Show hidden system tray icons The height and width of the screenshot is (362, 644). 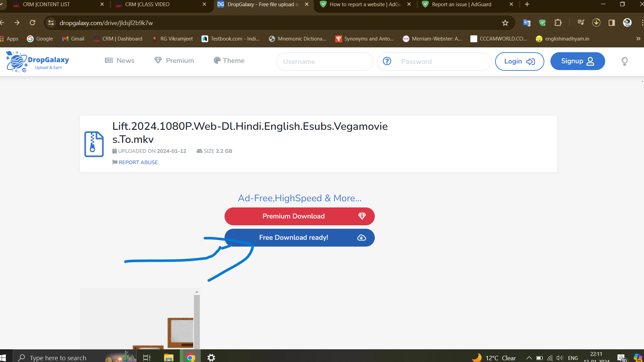point(529,358)
